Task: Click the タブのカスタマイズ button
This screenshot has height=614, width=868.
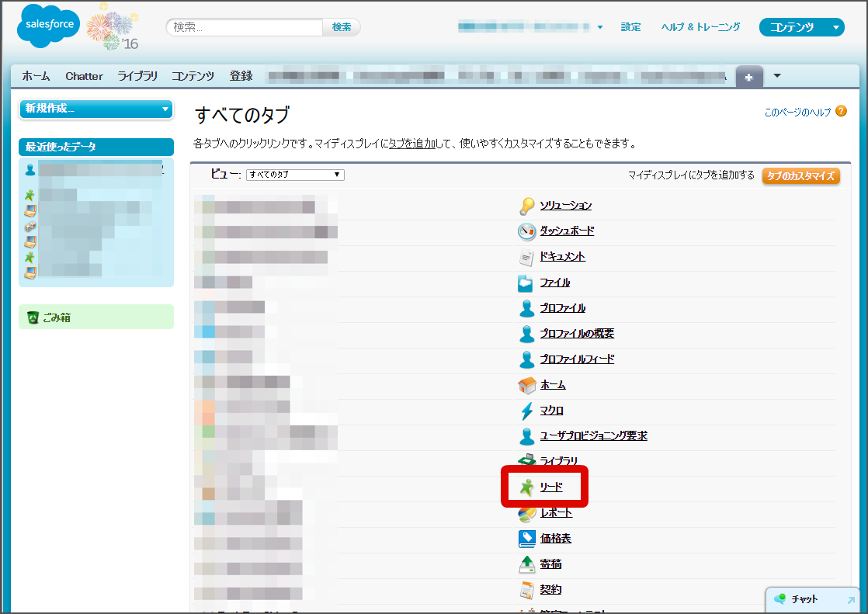Action: click(800, 175)
